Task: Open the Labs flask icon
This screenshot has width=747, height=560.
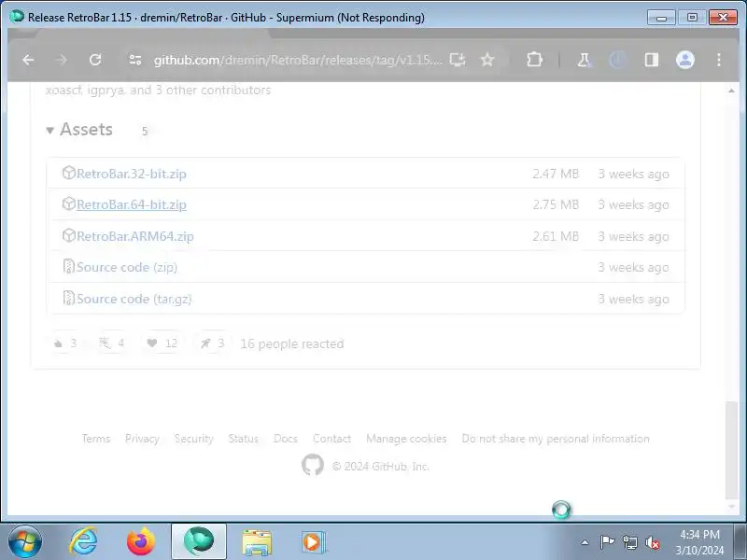Action: [585, 60]
